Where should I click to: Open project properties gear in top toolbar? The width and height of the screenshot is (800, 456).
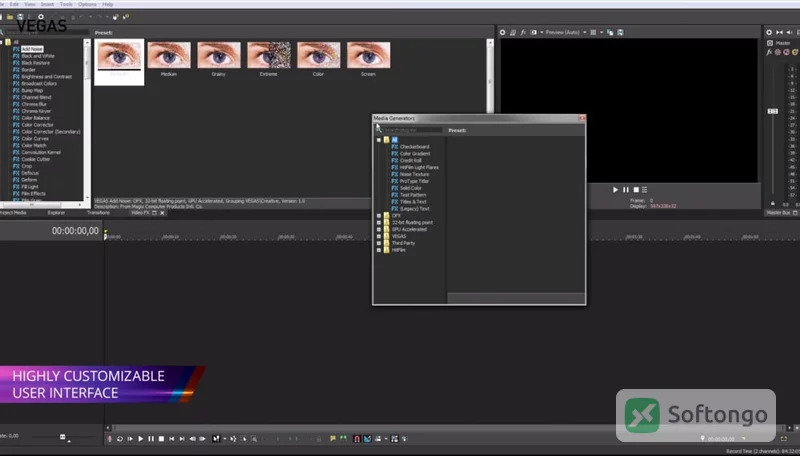click(41, 17)
